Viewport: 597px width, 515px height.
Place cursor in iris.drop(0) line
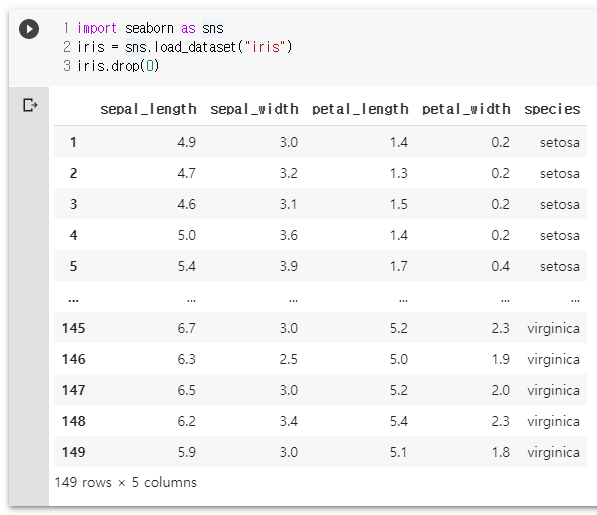tap(118, 66)
